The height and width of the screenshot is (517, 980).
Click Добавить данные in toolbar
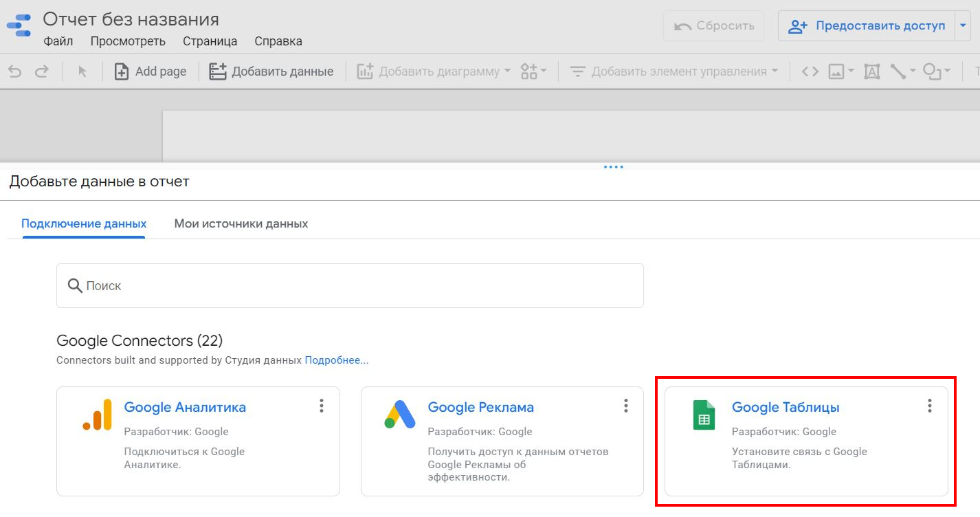(271, 71)
